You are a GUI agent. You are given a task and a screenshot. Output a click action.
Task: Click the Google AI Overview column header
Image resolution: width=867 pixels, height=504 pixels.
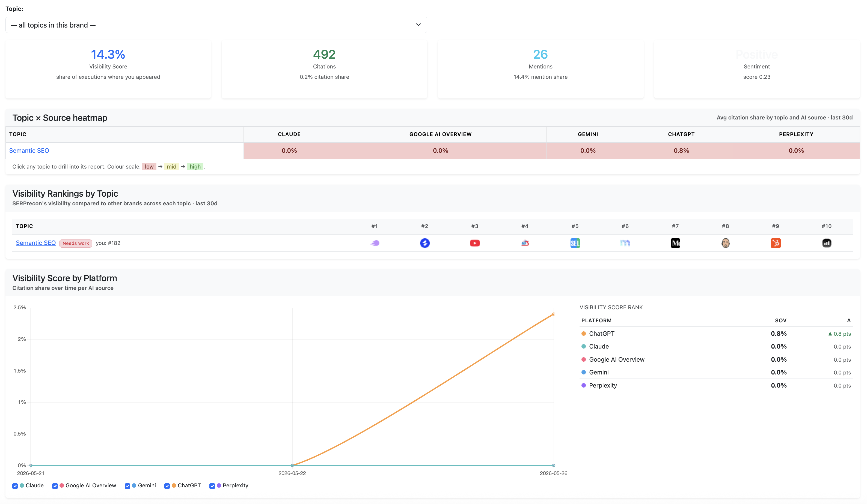pyautogui.click(x=440, y=134)
